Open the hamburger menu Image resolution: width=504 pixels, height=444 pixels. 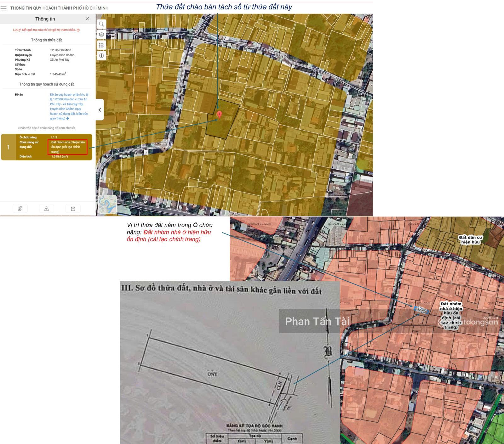(x=4, y=8)
